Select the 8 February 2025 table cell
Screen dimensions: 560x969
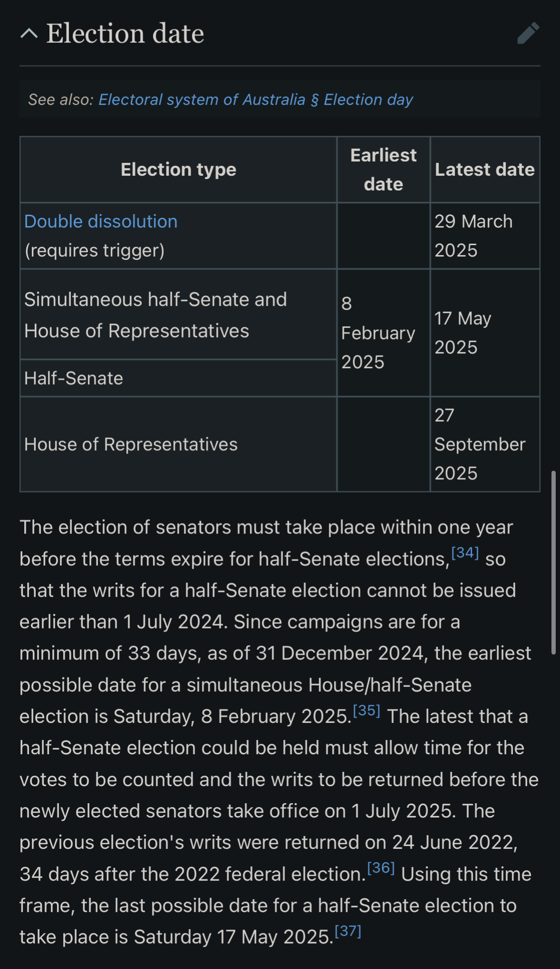coord(384,333)
